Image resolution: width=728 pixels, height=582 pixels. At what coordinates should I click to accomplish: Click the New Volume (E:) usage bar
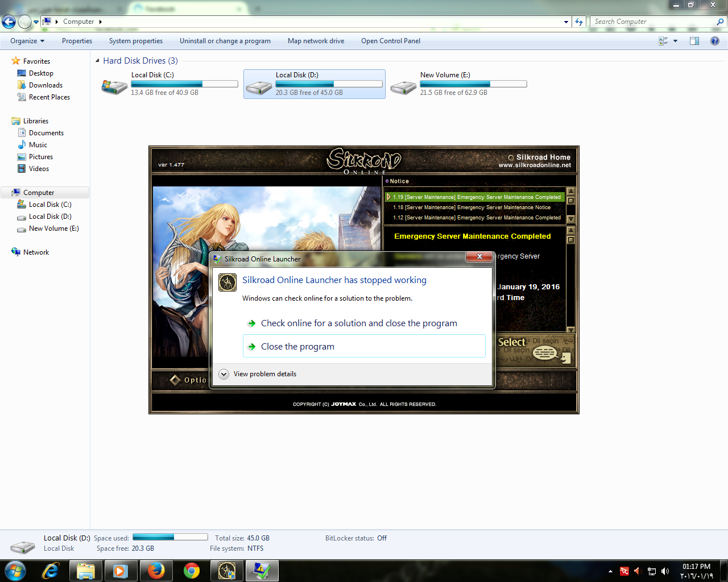coord(473,84)
